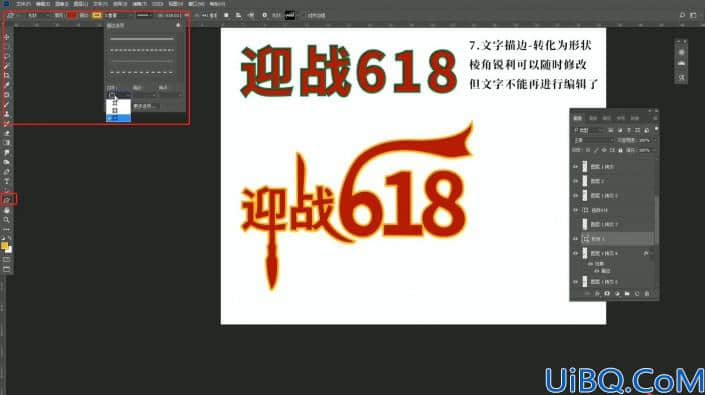
Task: Open the red fill color swatch
Action: [x=72, y=15]
